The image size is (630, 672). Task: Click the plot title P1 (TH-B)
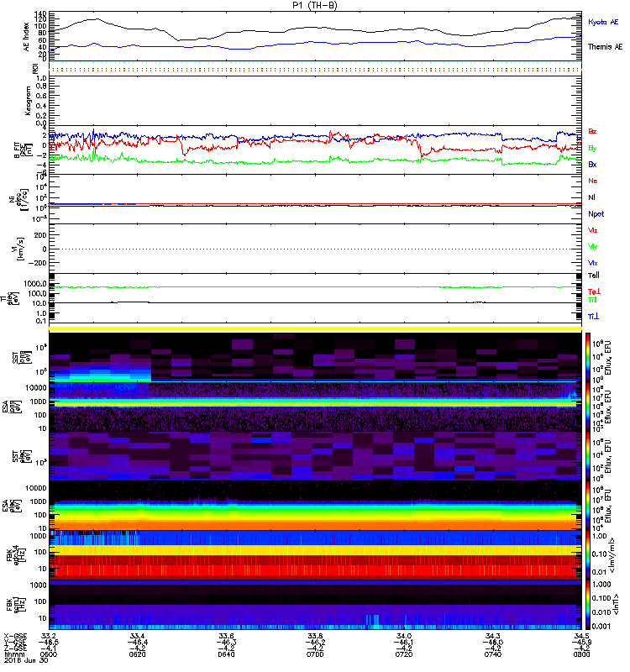pos(315,5)
